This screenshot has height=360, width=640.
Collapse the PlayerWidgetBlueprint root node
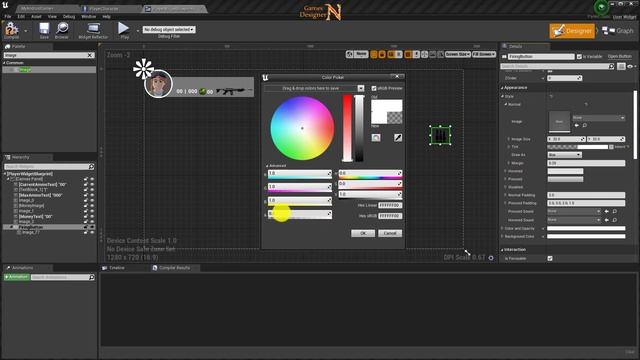coord(5,174)
